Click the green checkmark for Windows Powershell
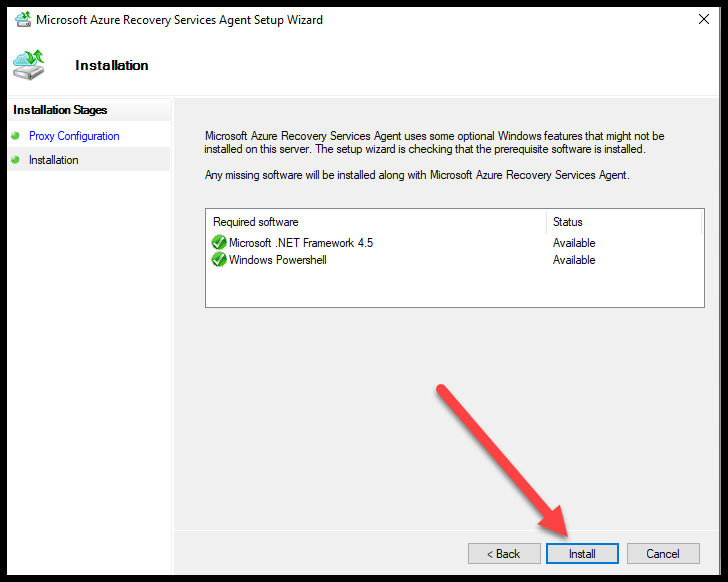Screen dimensions: 728x582 tap(219, 259)
